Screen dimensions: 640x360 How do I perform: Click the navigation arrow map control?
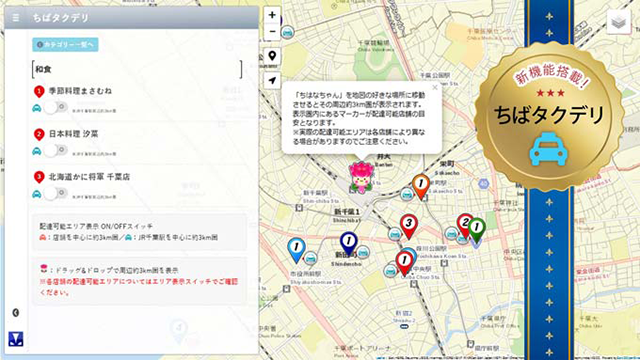pyautogui.click(x=272, y=80)
